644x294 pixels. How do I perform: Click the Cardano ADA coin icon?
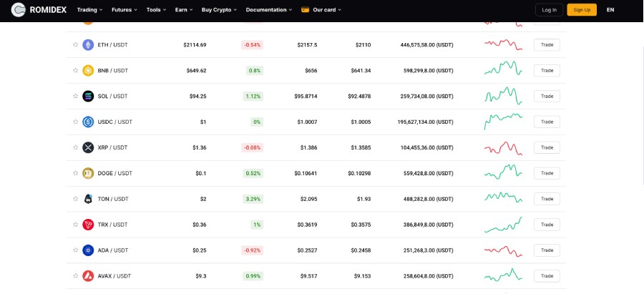88,250
